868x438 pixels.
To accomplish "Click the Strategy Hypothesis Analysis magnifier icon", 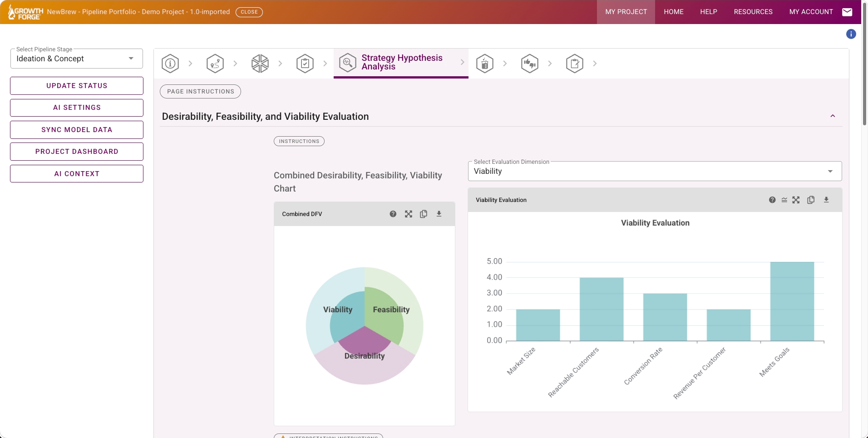I will click(x=348, y=63).
